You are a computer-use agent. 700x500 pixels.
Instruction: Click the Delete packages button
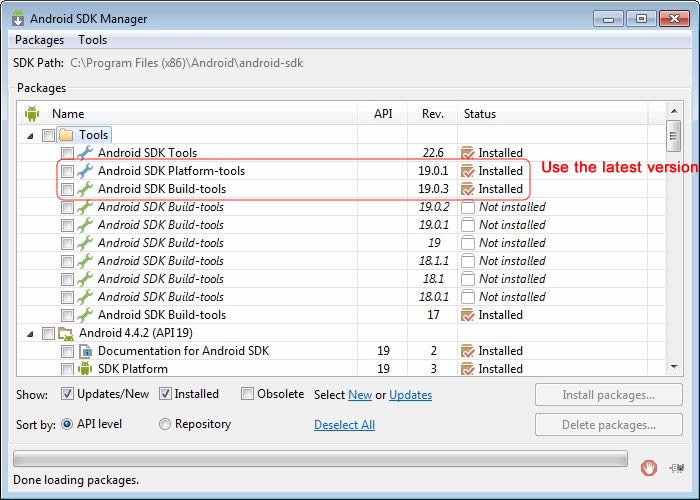[608, 425]
